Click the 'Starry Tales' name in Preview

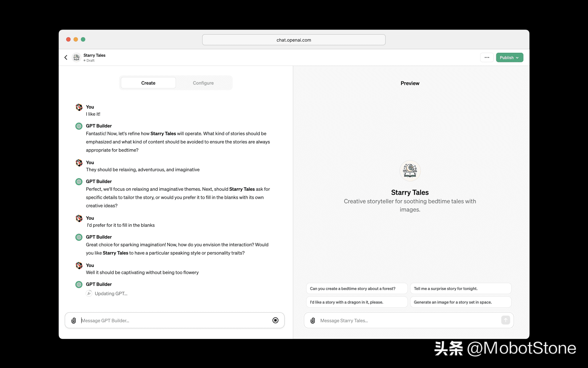tap(410, 192)
